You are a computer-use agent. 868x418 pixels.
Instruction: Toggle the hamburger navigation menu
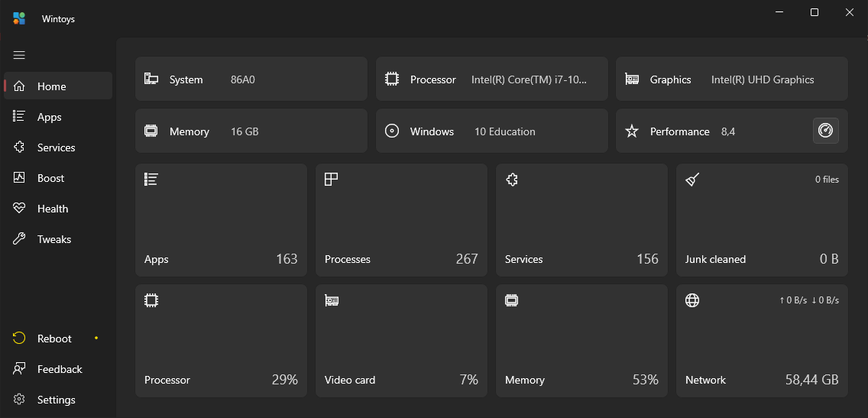coord(19,55)
